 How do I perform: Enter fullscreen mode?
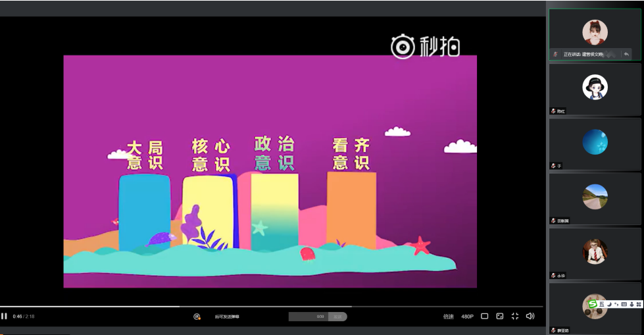(x=515, y=317)
